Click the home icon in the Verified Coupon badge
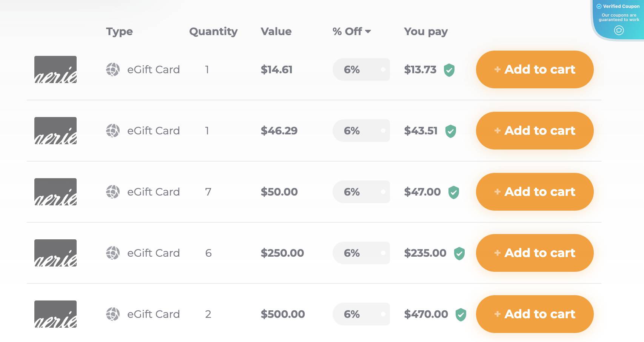644x342 pixels. coord(619,31)
